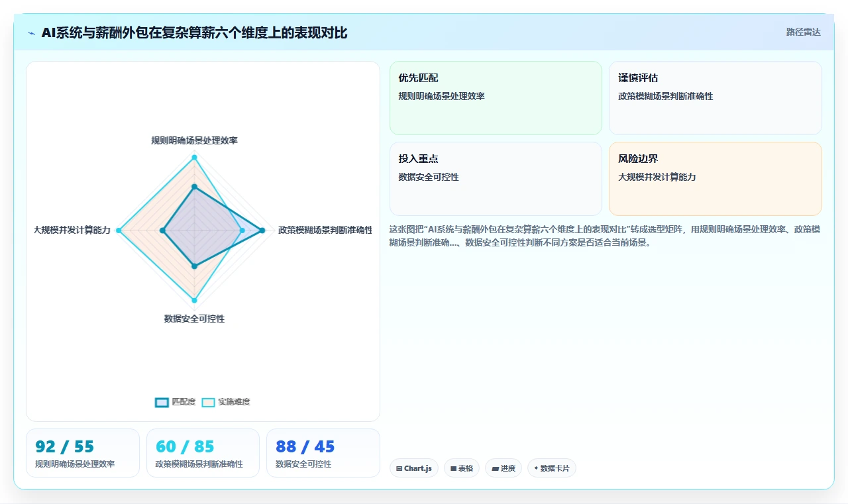Open the 优先匹配 card

496,98
